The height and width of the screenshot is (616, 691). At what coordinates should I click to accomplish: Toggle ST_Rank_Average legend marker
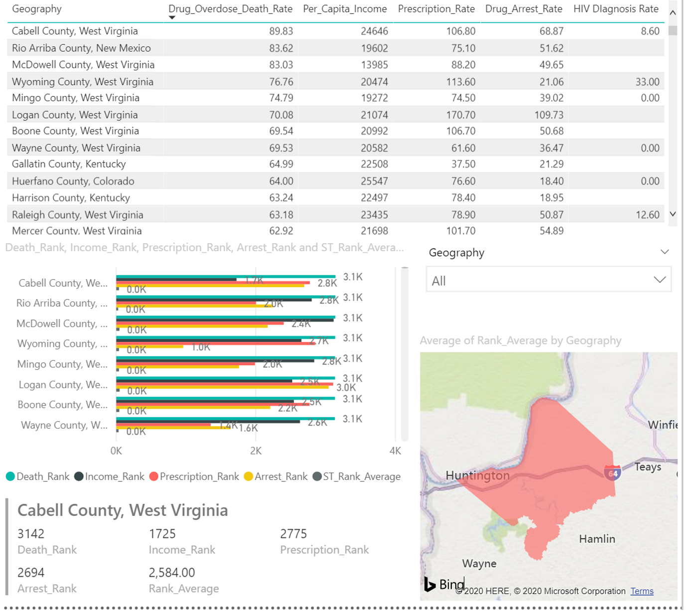(317, 476)
